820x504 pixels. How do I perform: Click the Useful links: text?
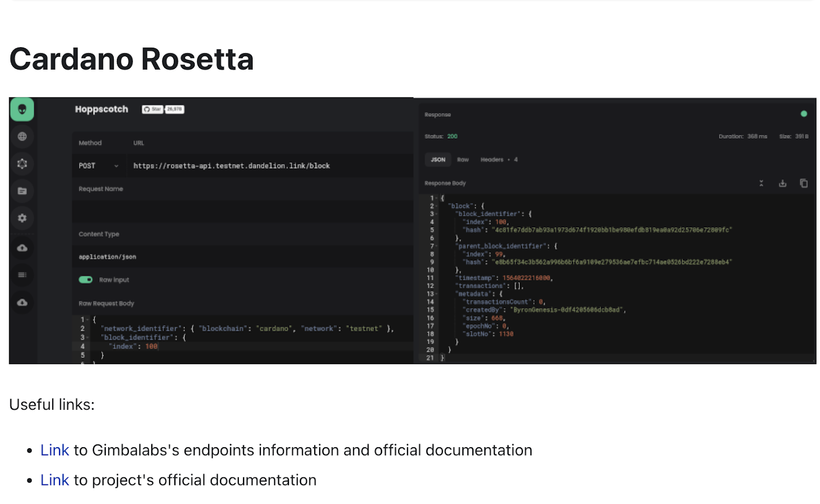click(x=52, y=405)
